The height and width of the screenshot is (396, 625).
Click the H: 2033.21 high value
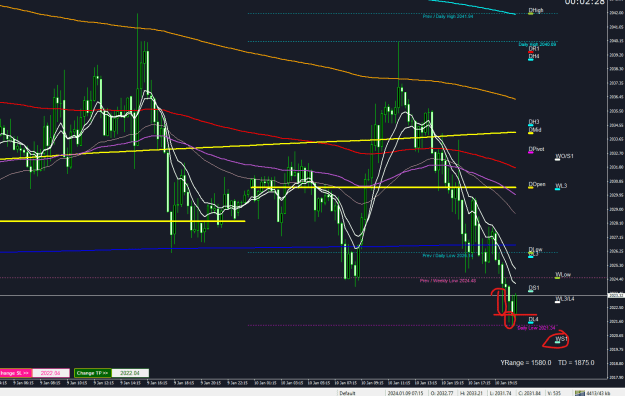pyautogui.click(x=471, y=393)
